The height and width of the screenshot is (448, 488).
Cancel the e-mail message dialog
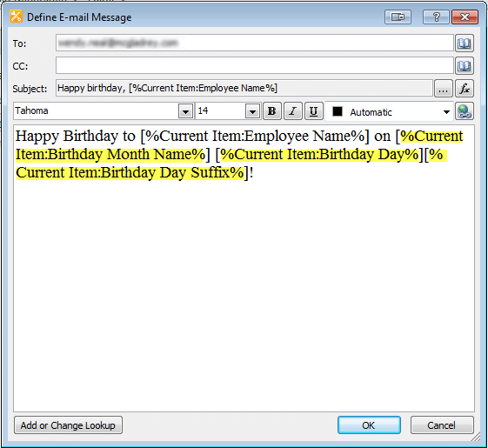point(442,425)
